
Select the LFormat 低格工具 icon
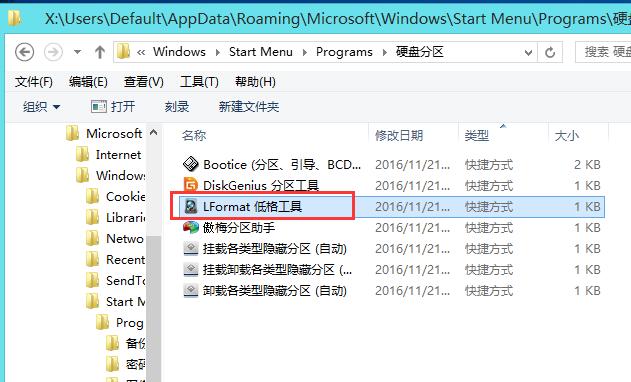tap(191, 206)
